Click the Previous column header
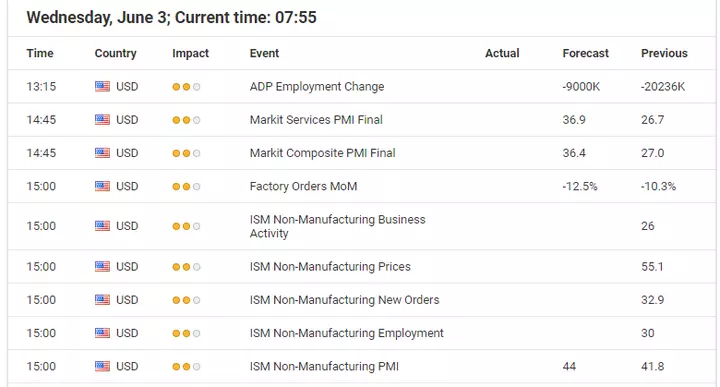720x387 pixels. click(664, 53)
